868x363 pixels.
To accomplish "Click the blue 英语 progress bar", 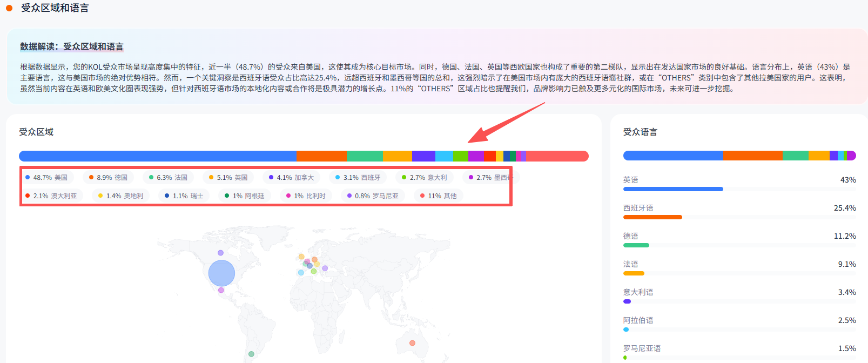I will 673,189.
